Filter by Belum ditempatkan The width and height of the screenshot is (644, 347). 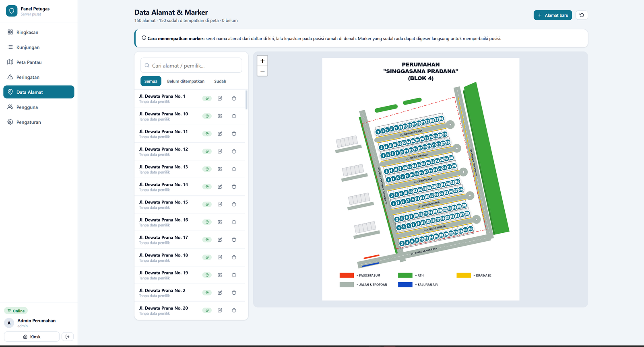point(186,81)
